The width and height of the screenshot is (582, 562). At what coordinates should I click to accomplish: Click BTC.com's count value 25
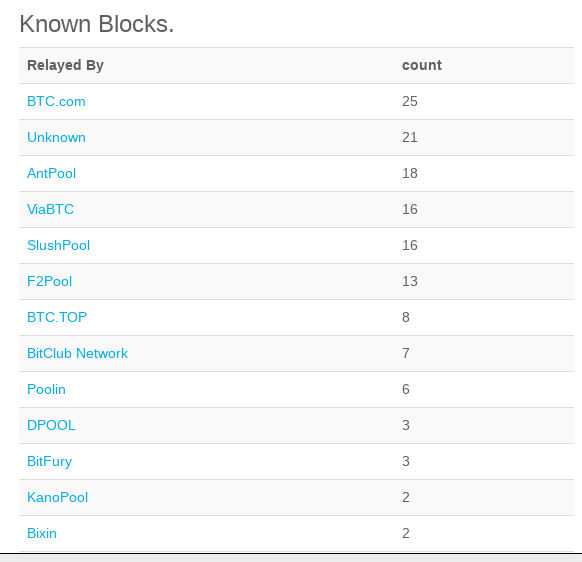coord(410,101)
